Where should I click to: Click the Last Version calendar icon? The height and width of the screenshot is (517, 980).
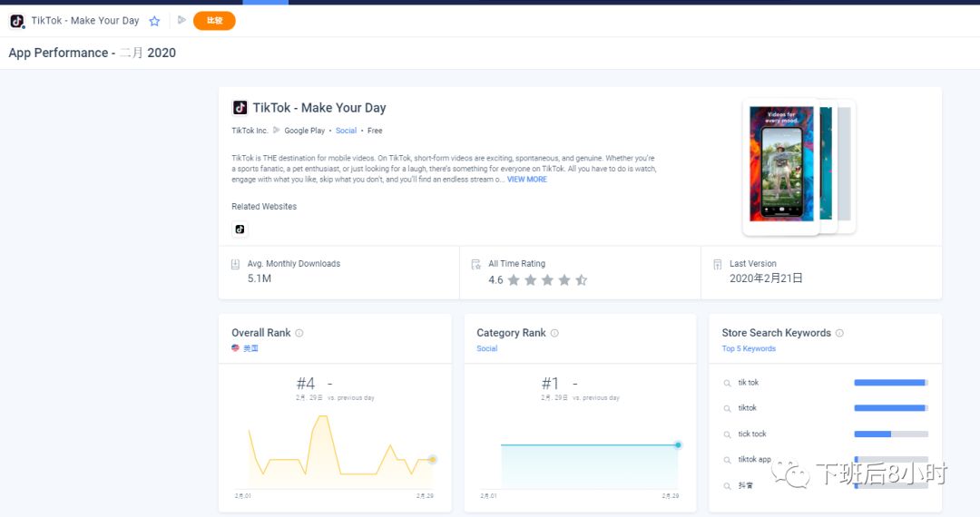click(x=717, y=264)
